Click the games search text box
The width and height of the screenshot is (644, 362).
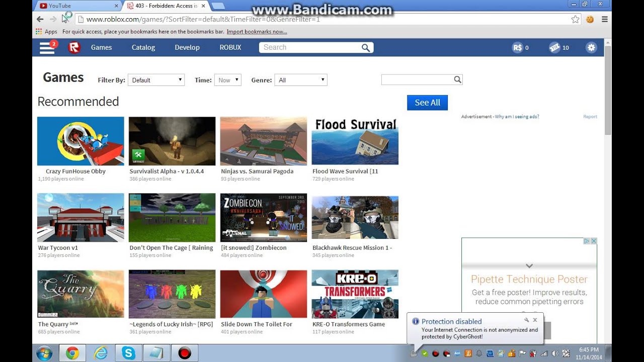tap(417, 79)
